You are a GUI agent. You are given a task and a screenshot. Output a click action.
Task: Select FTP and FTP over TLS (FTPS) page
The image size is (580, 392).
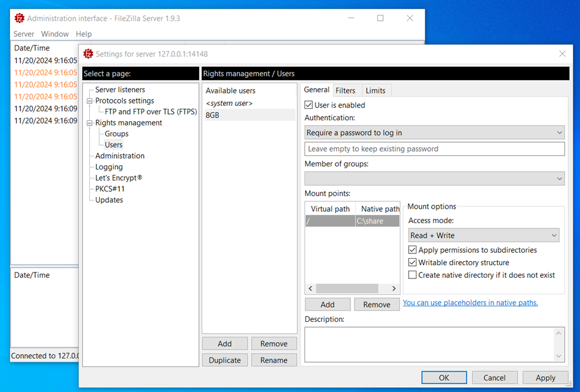coord(151,112)
